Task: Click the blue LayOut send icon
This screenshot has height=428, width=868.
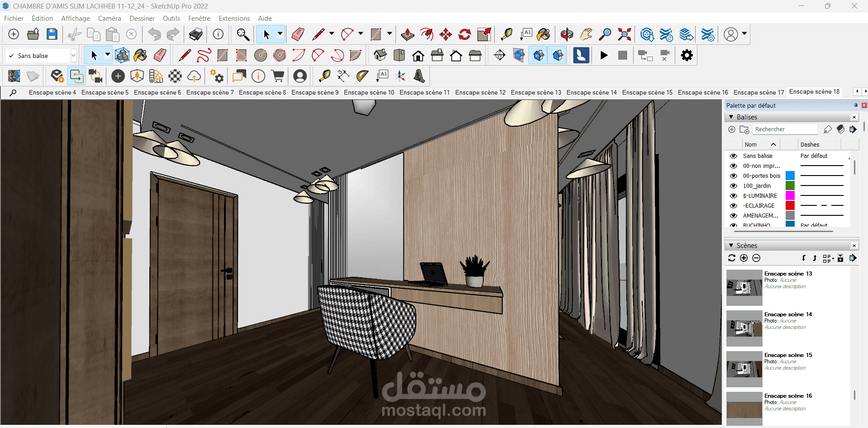Action: pos(581,55)
